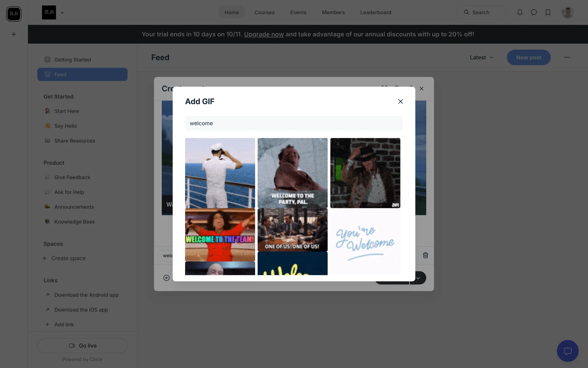Open the notifications bell icon
The width and height of the screenshot is (588, 368).
[520, 12]
